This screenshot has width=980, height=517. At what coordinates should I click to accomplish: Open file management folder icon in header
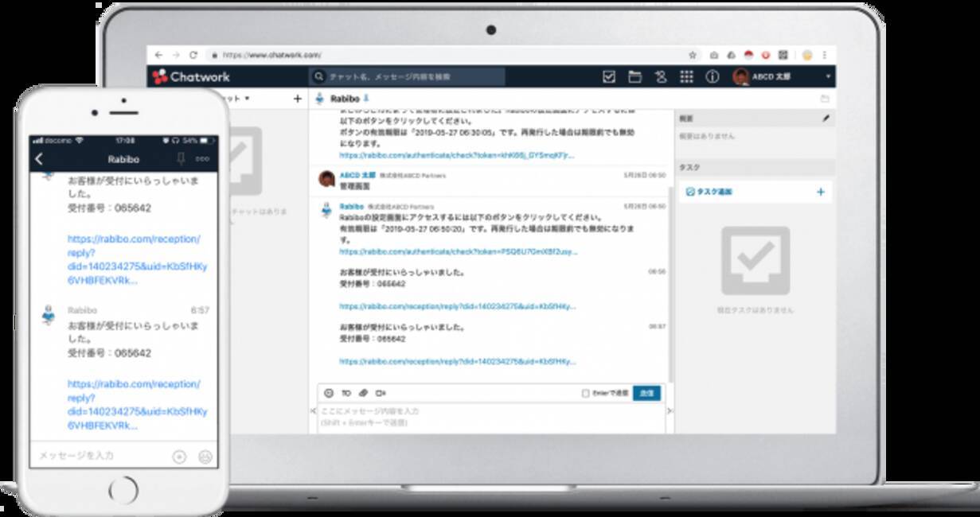click(634, 77)
